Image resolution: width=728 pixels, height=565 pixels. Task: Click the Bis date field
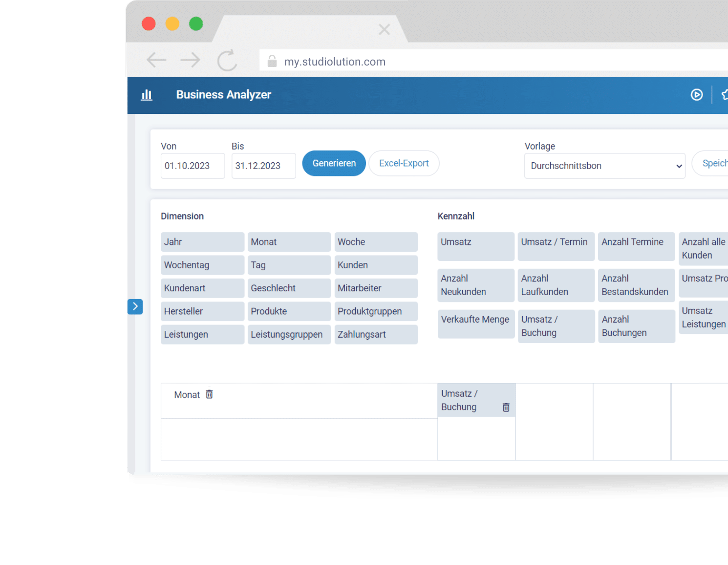point(263,166)
